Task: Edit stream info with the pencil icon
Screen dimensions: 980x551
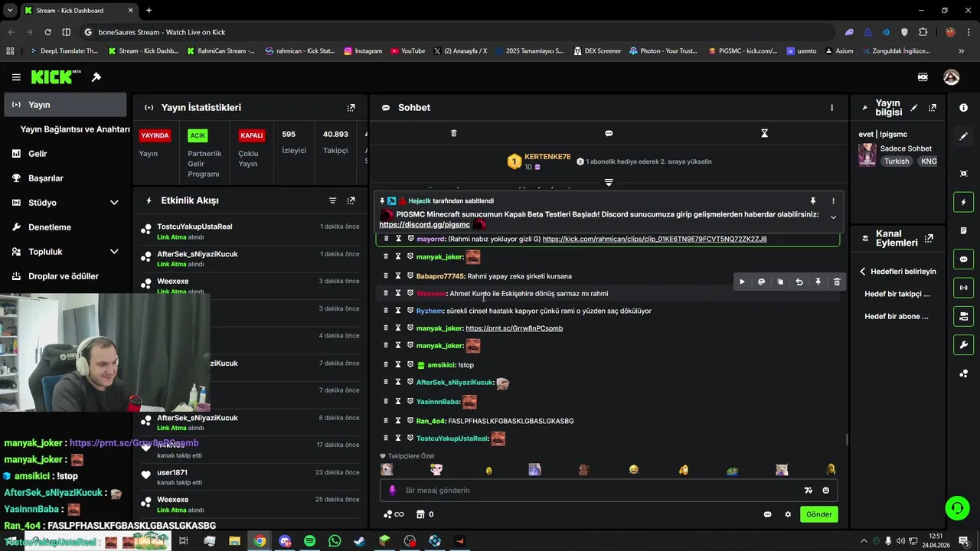Action: (x=913, y=108)
